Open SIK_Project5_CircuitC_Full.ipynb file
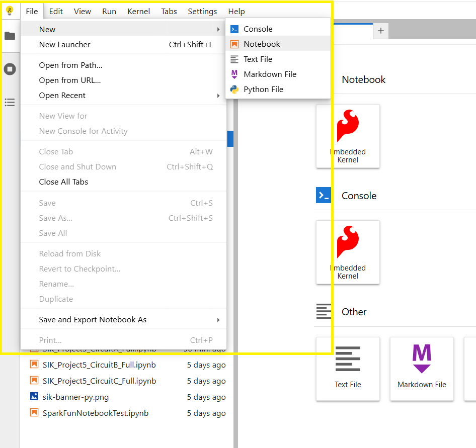The width and height of the screenshot is (476, 448). [99, 381]
